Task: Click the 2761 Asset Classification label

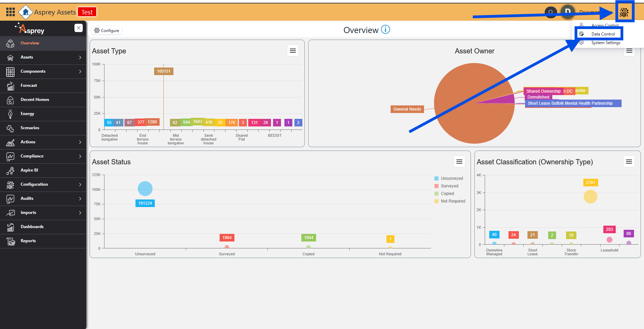Action: 591,183
